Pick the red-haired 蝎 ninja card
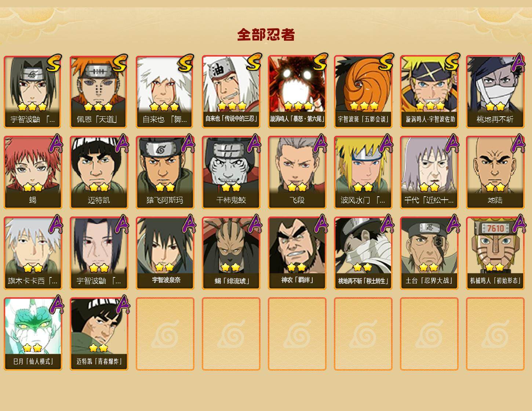Image resolution: width=532 pixels, height=411 pixels. pyautogui.click(x=33, y=172)
